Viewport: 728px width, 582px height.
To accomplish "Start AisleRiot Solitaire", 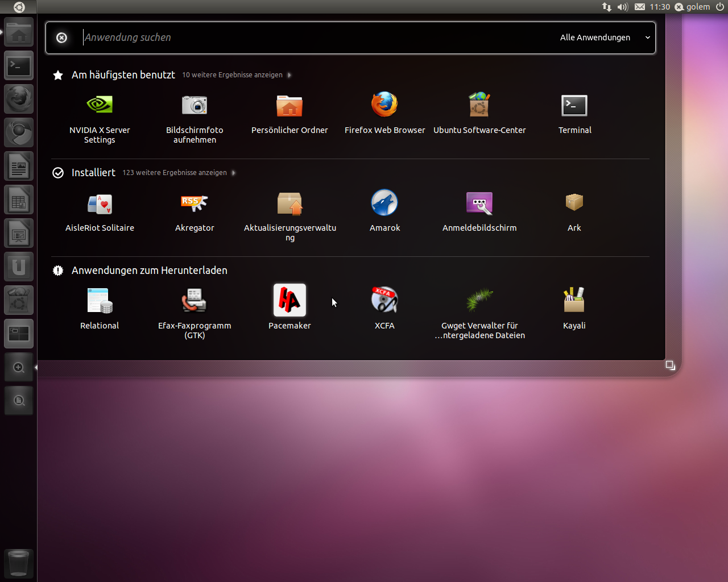I will click(100, 211).
